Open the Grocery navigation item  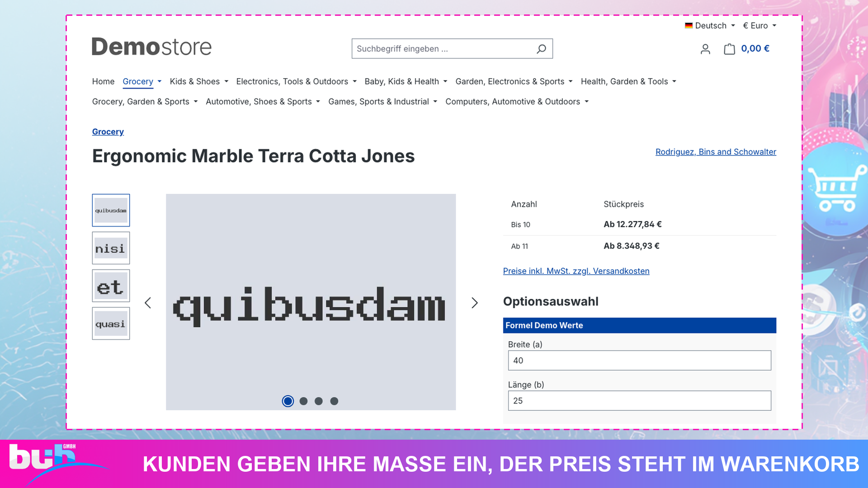[142, 81]
